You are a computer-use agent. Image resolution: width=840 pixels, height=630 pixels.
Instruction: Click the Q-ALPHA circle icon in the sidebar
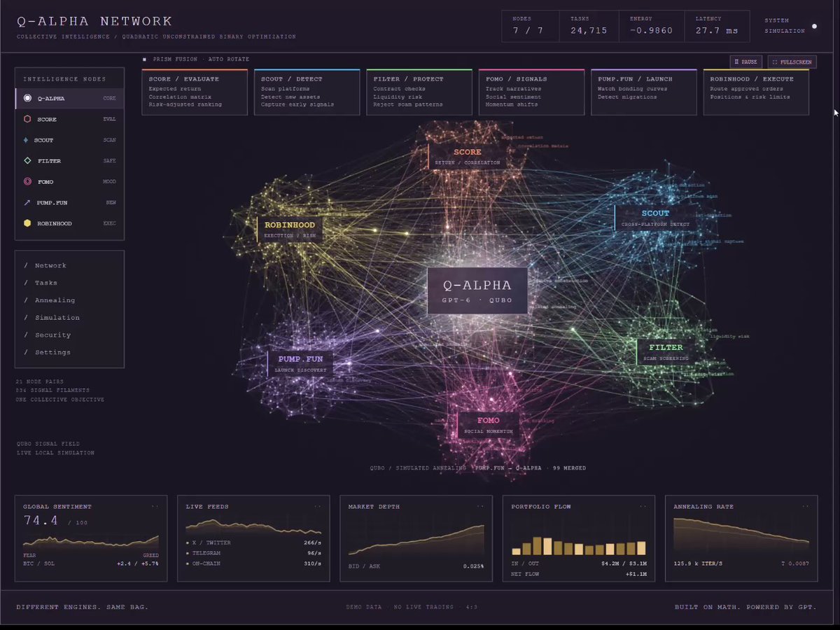27,99
